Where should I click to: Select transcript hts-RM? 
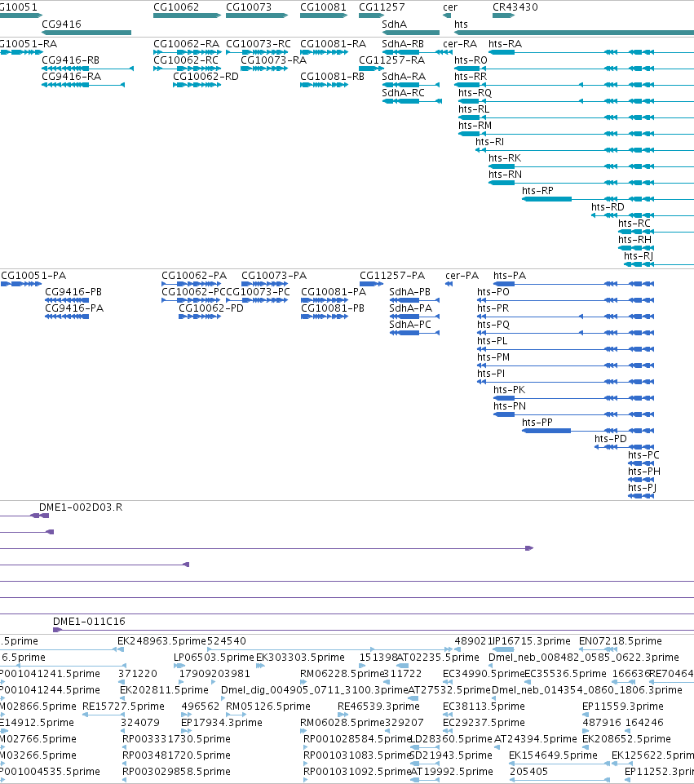pos(475,125)
